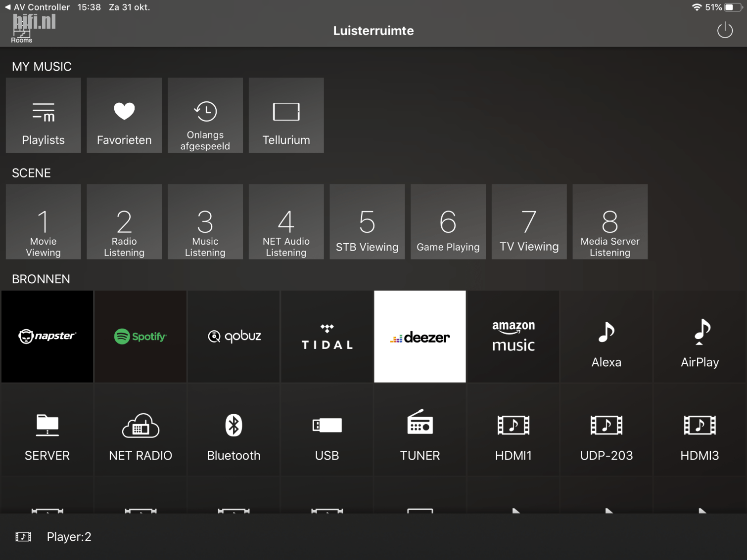Activate scene 3 Music Listening
The width and height of the screenshot is (747, 560).
[x=205, y=222]
